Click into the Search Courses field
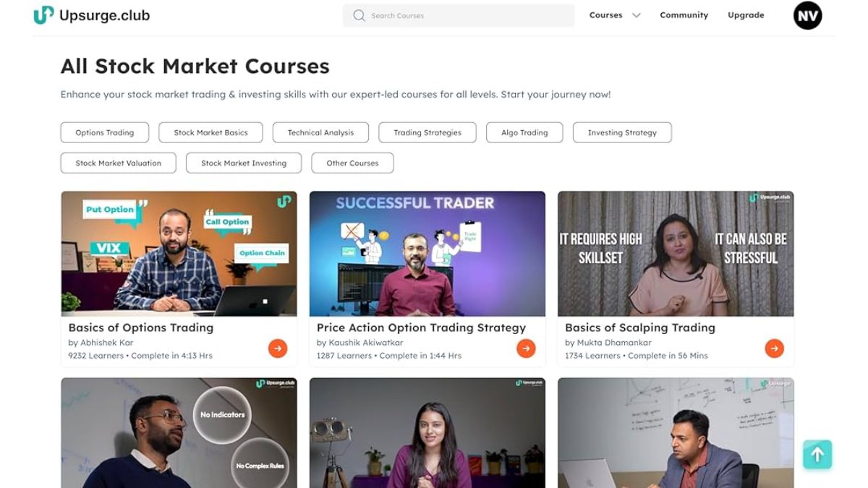This screenshot has height=488, width=868. (x=459, y=15)
